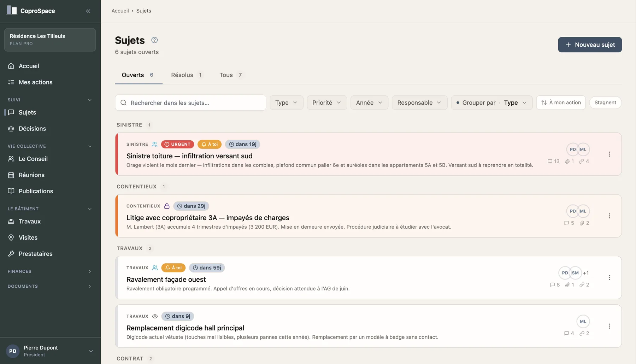Image resolution: width=636 pixels, height=364 pixels.
Task: Click the eye icon on Remplacement digicode card
Action: [x=155, y=316]
